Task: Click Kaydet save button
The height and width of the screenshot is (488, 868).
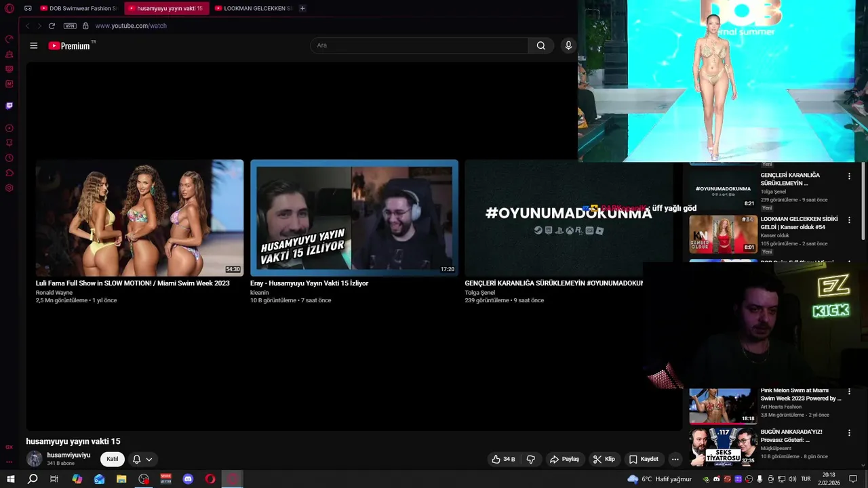Action: click(644, 459)
